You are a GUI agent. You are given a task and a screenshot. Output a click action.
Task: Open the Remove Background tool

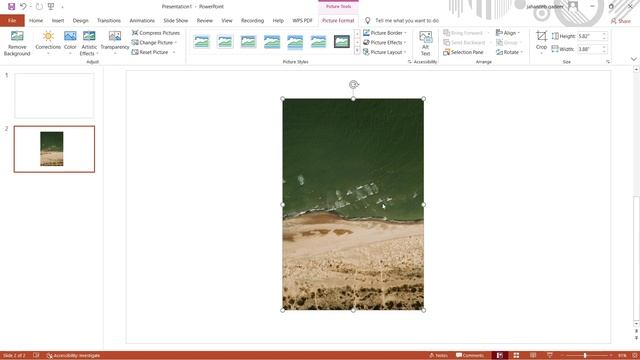[17, 44]
